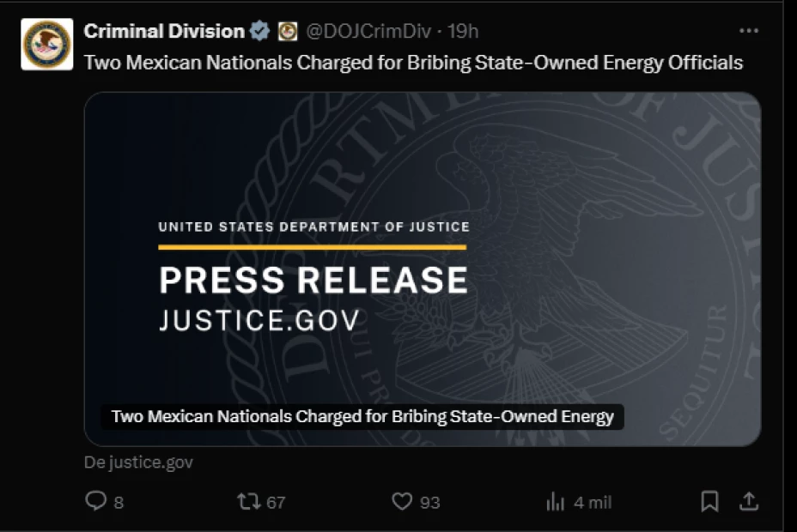Viewport: 797px width, 532px height.
Task: Visit the De justice.gov source link
Action: [137, 462]
